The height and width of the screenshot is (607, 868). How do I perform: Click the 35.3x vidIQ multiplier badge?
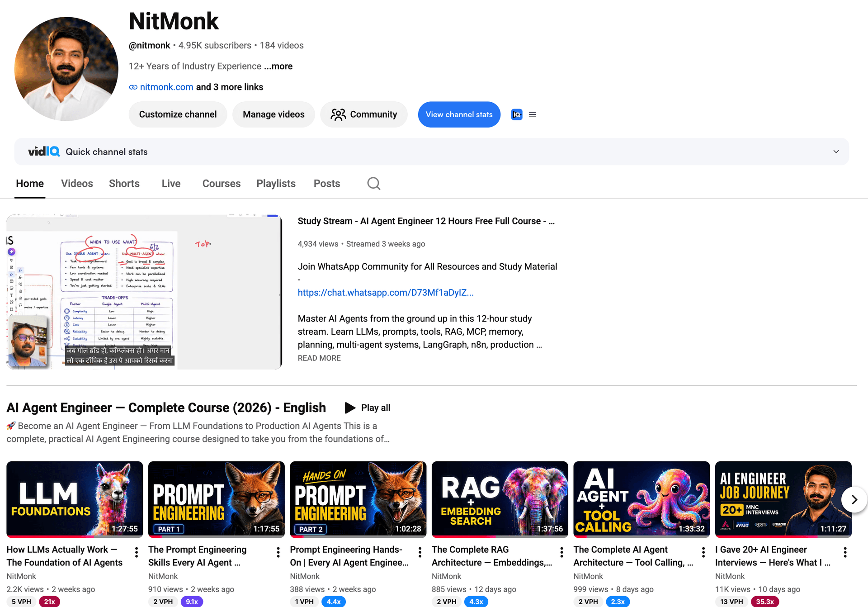point(765,602)
